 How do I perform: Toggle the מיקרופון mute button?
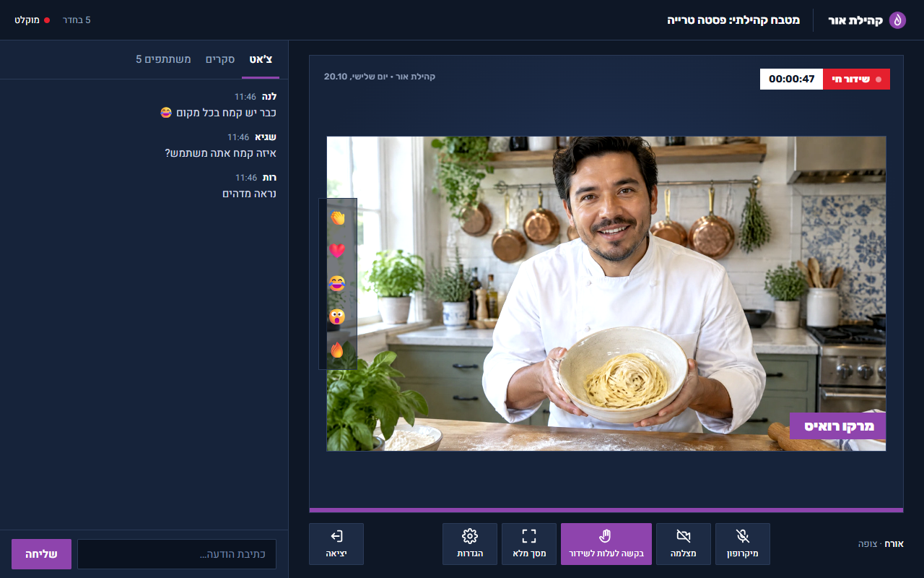coord(742,544)
